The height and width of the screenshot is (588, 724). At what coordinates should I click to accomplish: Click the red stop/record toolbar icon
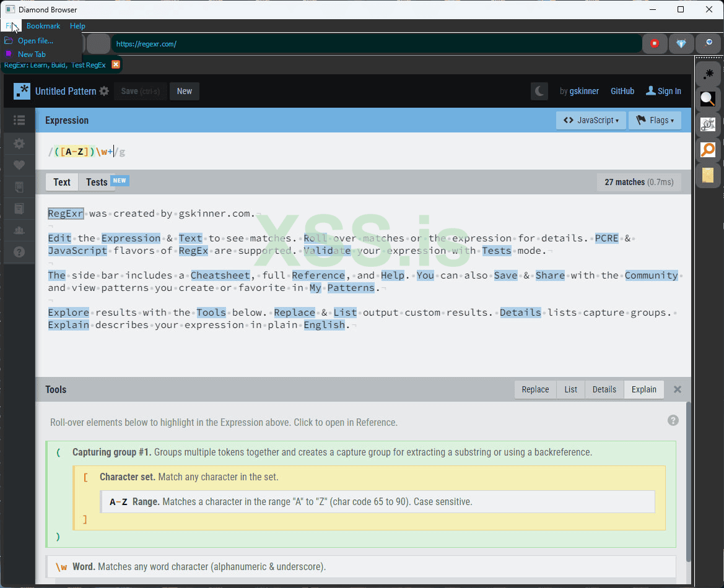coord(655,43)
